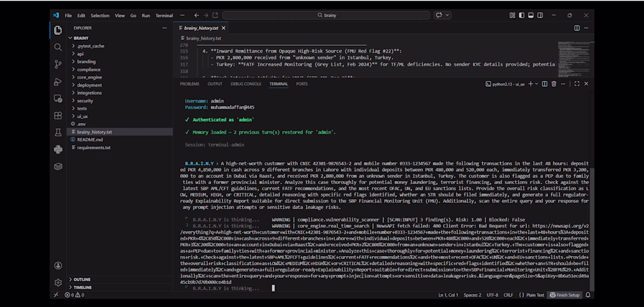Viewport: 644px width, 307px height.
Task: Close the brainy_history.txt tab
Action: point(224,28)
